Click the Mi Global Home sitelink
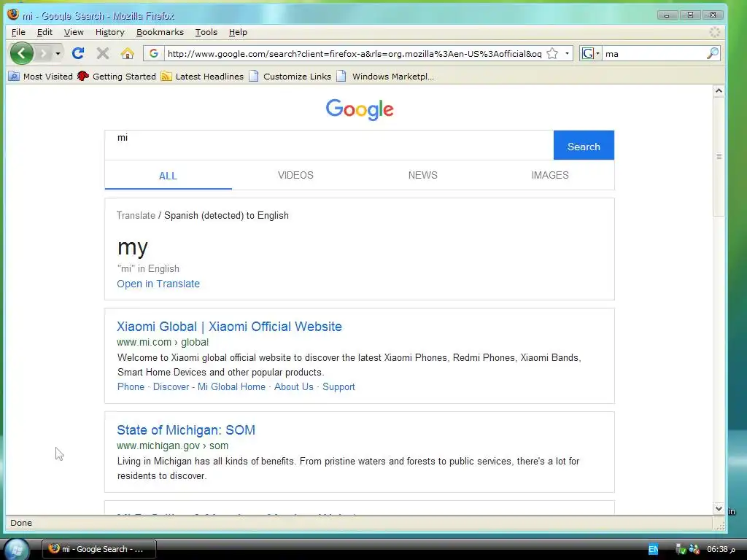The width and height of the screenshot is (747, 560). click(231, 386)
